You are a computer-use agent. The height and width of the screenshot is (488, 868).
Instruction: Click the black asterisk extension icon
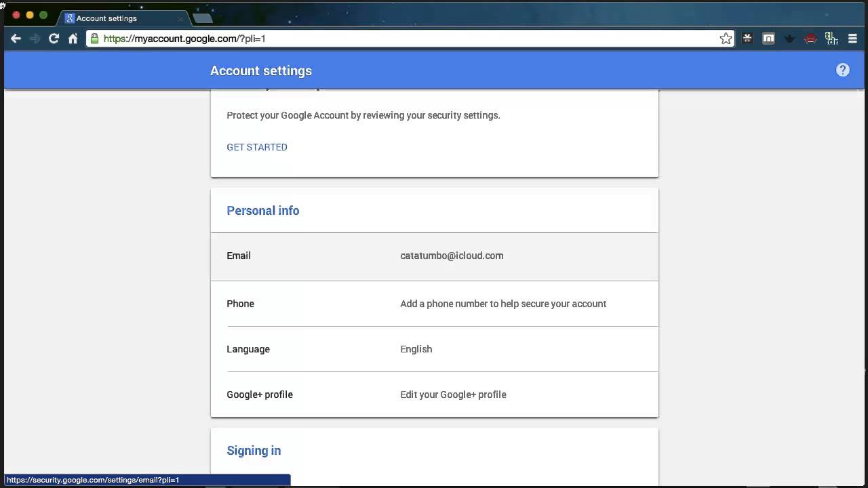[x=747, y=39]
